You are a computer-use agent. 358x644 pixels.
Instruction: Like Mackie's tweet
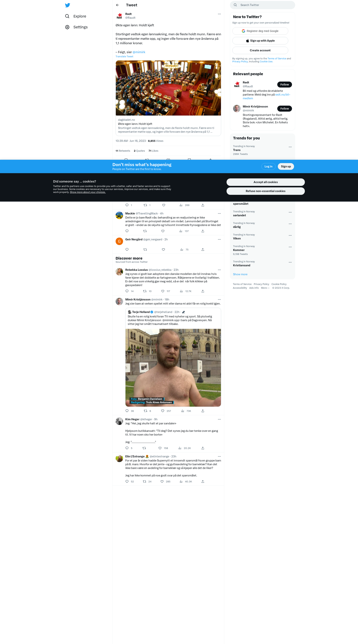point(163,231)
